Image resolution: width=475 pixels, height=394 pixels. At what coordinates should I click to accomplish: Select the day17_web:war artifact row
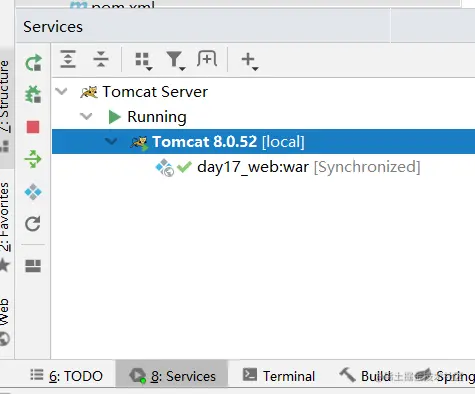(263, 167)
